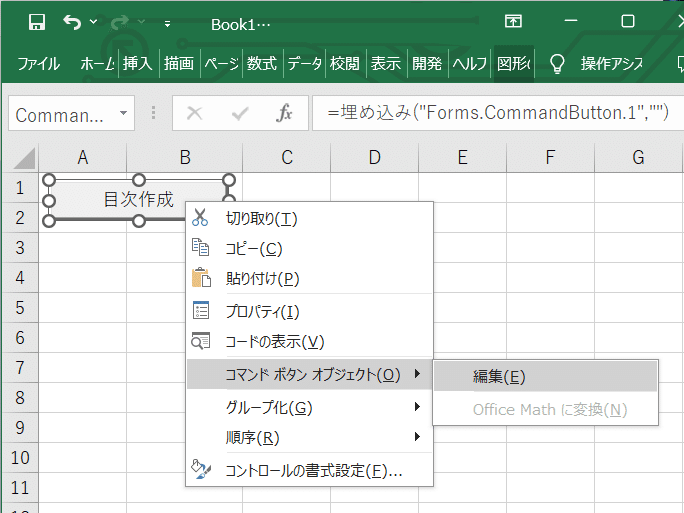Select row 5 header

click(x=20, y=308)
